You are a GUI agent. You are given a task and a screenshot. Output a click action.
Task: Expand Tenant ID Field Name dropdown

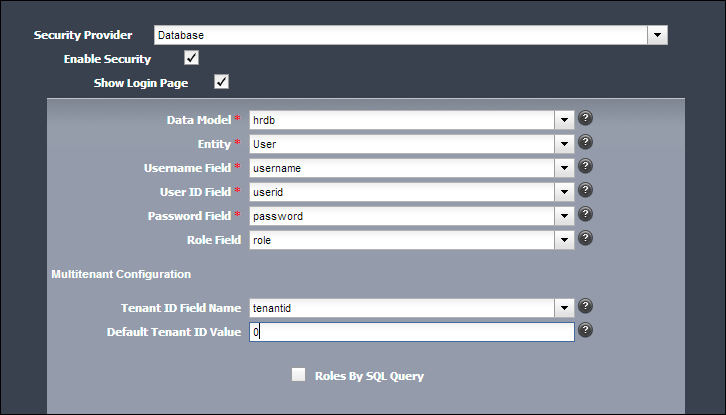tap(565, 308)
